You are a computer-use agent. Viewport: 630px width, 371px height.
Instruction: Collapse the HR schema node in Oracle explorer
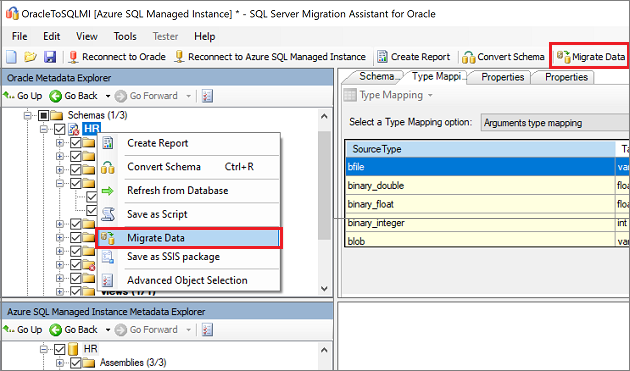44,129
